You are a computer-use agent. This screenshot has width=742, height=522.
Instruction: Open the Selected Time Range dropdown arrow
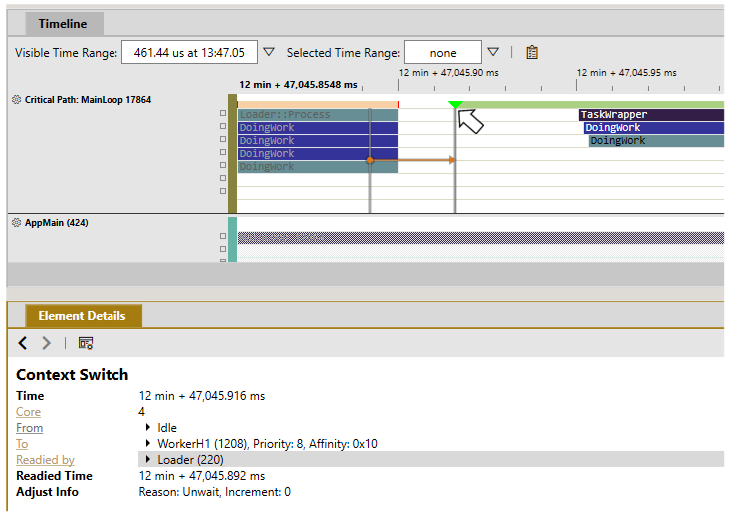[x=493, y=52]
